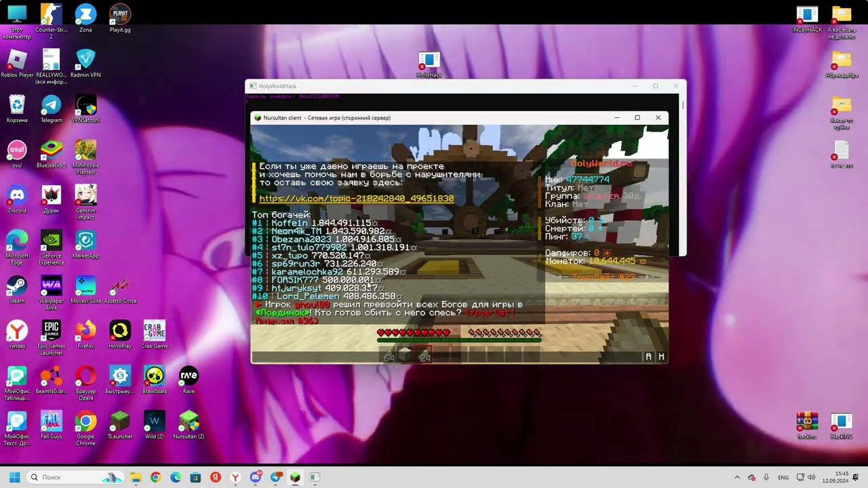Select the Roblox Player desktop icon
868x488 pixels.
17,64
